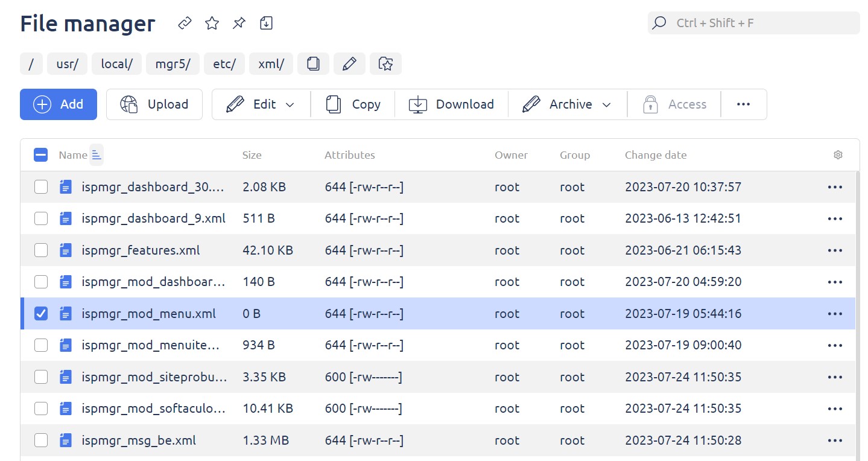868x461 pixels.
Task: Toggle the select-all header checkbox
Action: pyautogui.click(x=41, y=155)
